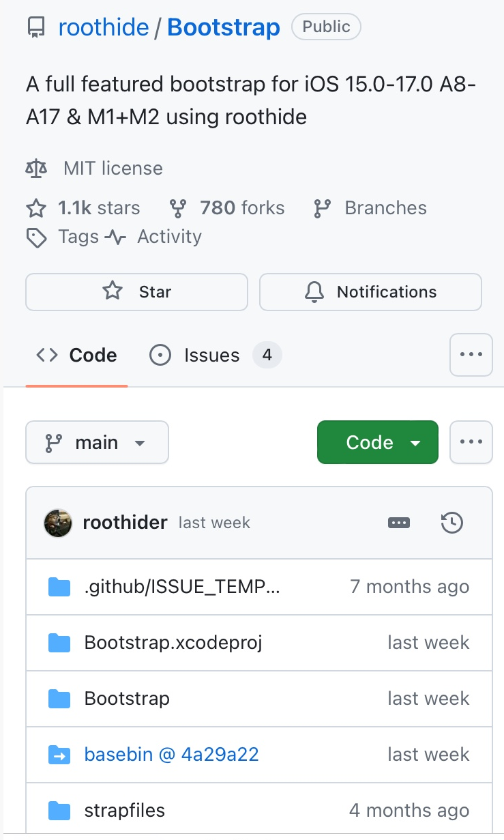View the 780 forks list

click(242, 208)
